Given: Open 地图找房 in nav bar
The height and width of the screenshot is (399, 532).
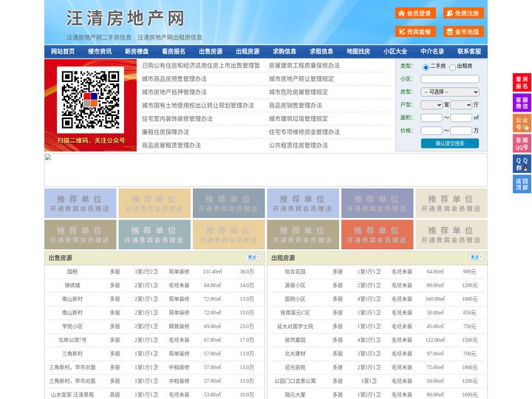Looking at the screenshot, I should tap(358, 52).
